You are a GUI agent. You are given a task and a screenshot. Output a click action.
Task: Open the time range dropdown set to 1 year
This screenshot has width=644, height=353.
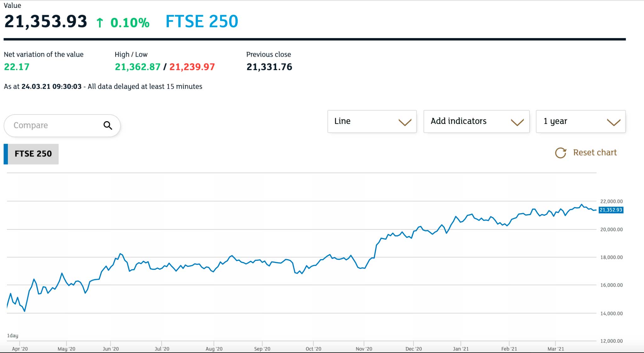[580, 122]
